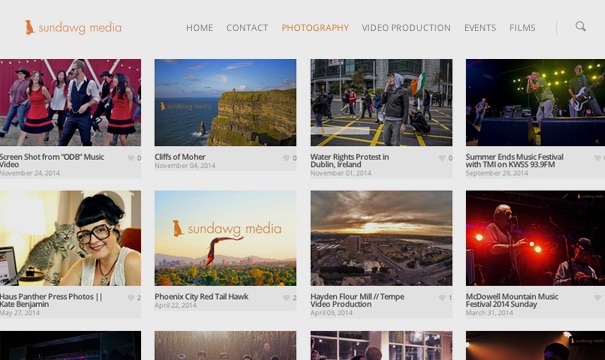Click the date "November 04, 2014"

(185, 166)
